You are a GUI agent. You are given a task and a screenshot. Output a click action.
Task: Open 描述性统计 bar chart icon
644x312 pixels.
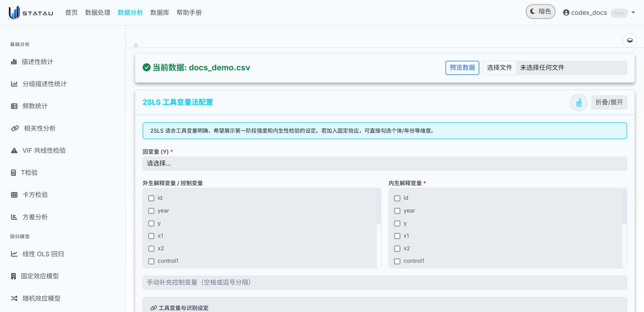[14, 62]
